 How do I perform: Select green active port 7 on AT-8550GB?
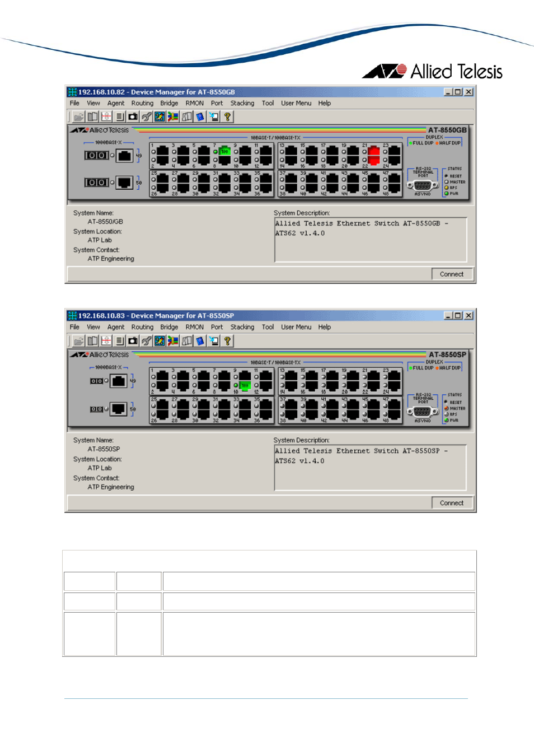click(x=224, y=151)
